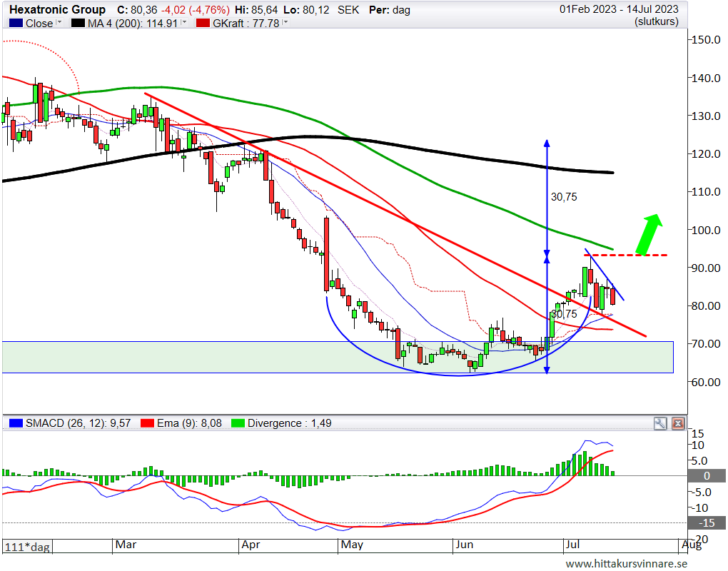
Task: Click the Per: dag period label
Action: click(390, 10)
